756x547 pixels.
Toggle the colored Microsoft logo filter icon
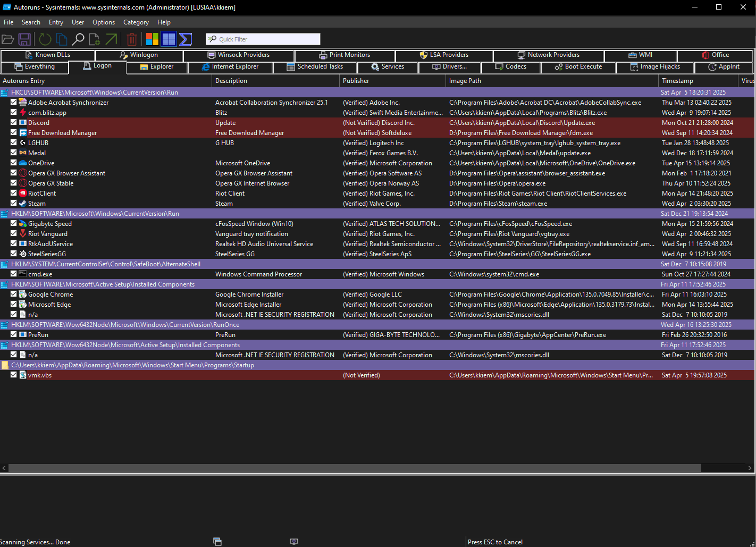[152, 39]
